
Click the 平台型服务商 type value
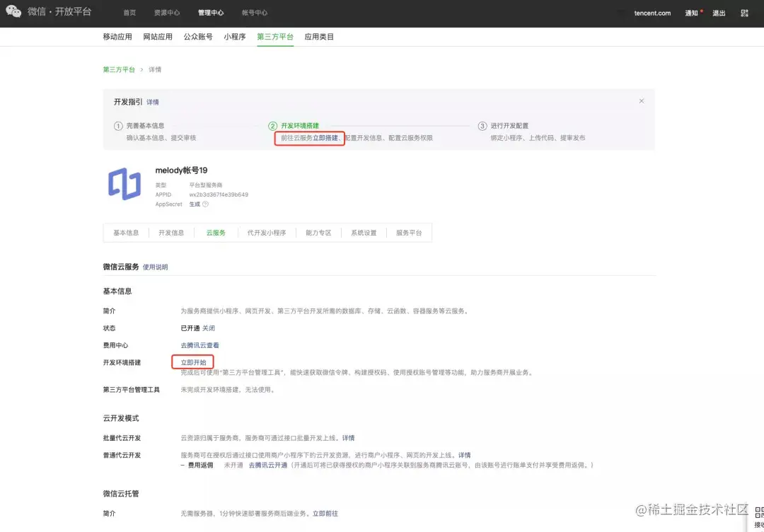tap(206, 185)
